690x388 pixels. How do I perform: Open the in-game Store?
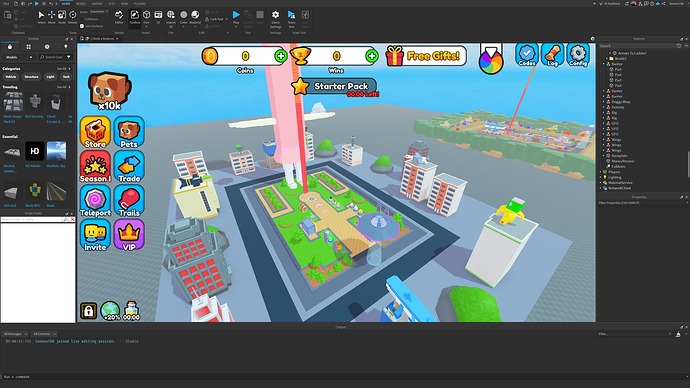click(x=95, y=132)
